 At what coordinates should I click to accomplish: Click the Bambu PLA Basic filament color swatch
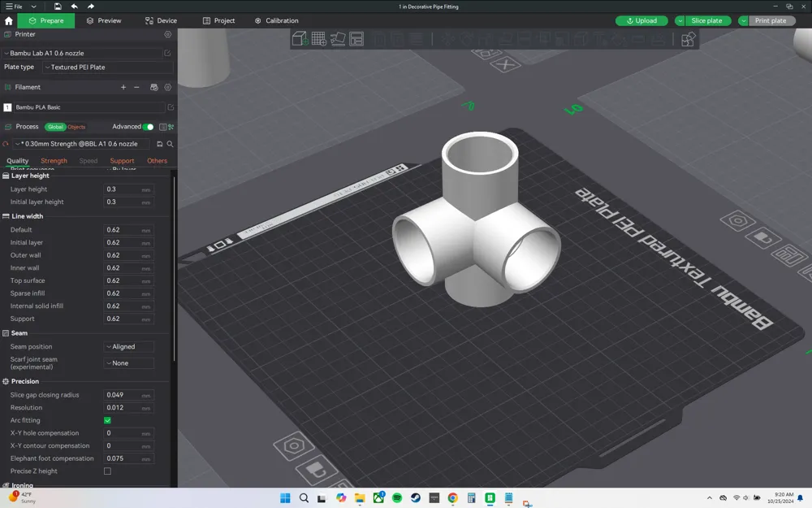[8, 106]
